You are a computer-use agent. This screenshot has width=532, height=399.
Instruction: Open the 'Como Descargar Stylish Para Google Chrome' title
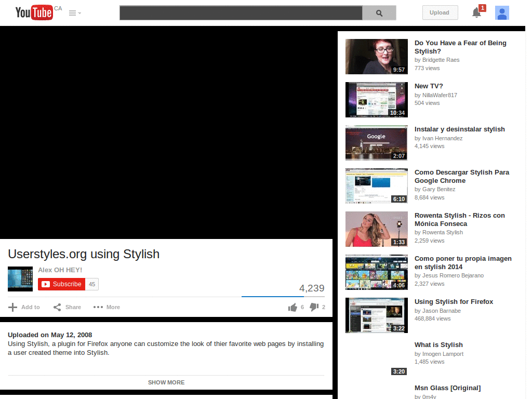pos(462,177)
